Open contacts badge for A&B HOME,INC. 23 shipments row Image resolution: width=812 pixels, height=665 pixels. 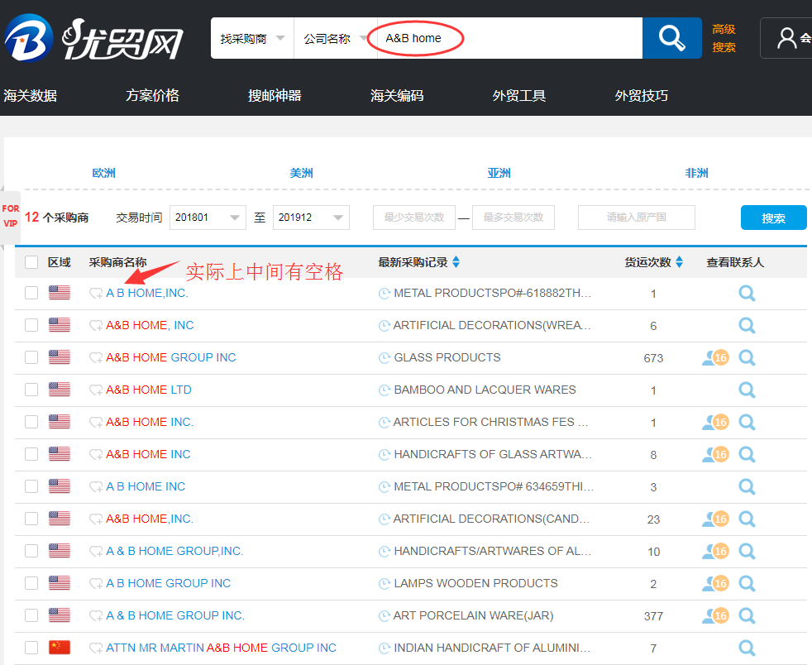715,519
